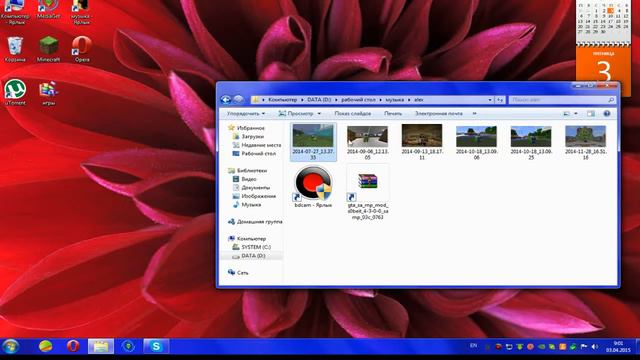Select DATA (D:) drive in navigation pane
This screenshot has width=640, height=360.
pyautogui.click(x=249, y=256)
